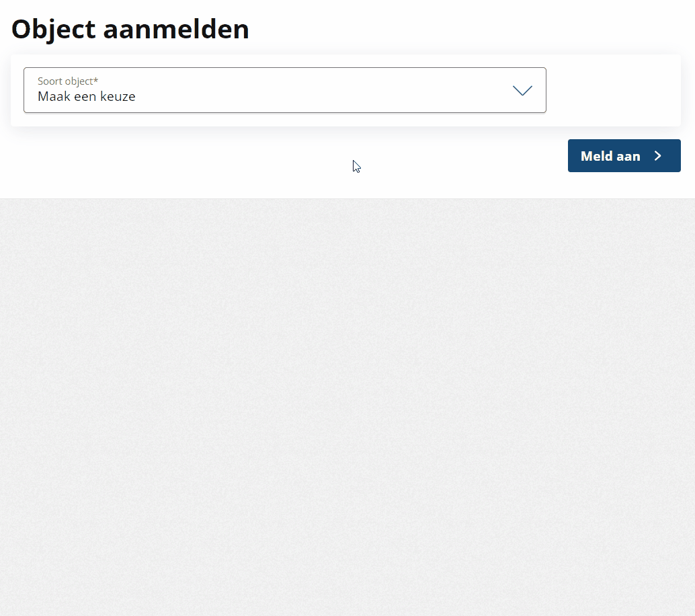The image size is (695, 616).
Task: Open the Soort object dropdown
Action: [x=284, y=90]
